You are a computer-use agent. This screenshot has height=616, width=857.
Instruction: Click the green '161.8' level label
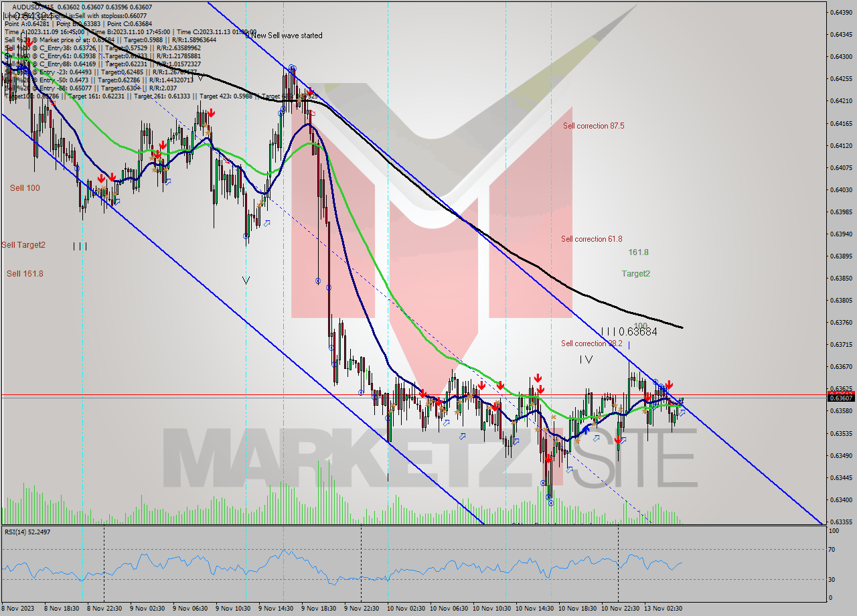[638, 252]
